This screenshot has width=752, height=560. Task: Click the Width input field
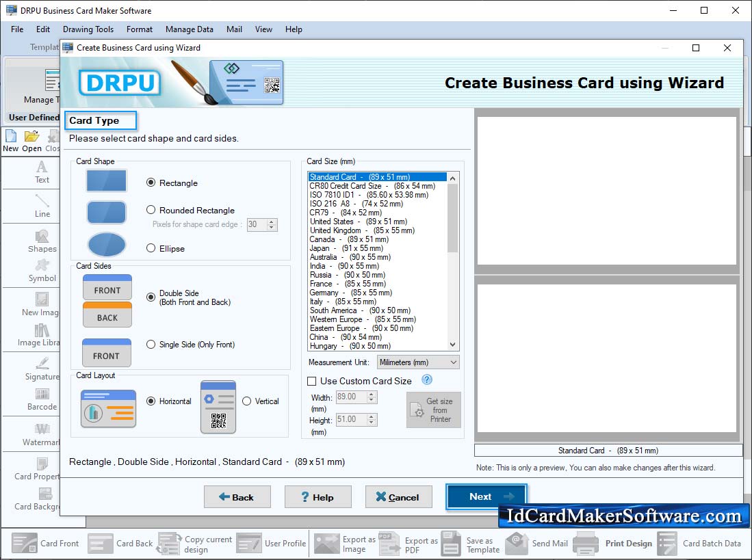(x=352, y=397)
